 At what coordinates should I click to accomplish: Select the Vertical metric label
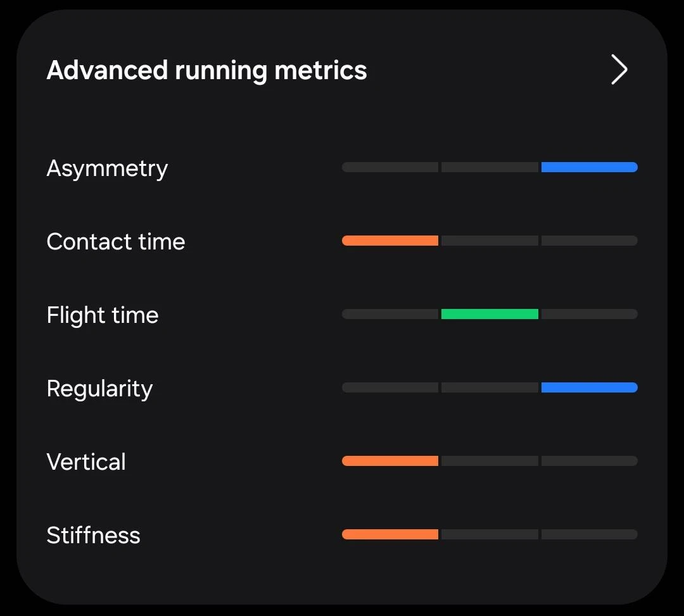pos(86,462)
